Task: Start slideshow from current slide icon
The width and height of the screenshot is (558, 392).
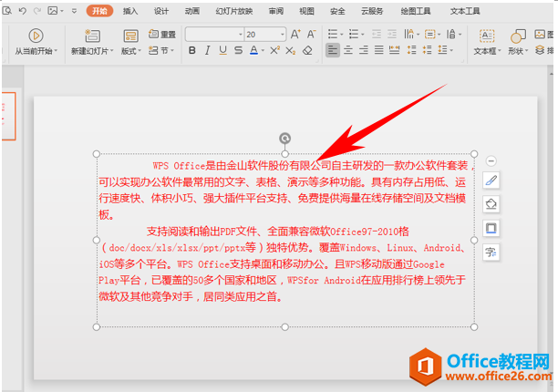Action: tap(36, 36)
